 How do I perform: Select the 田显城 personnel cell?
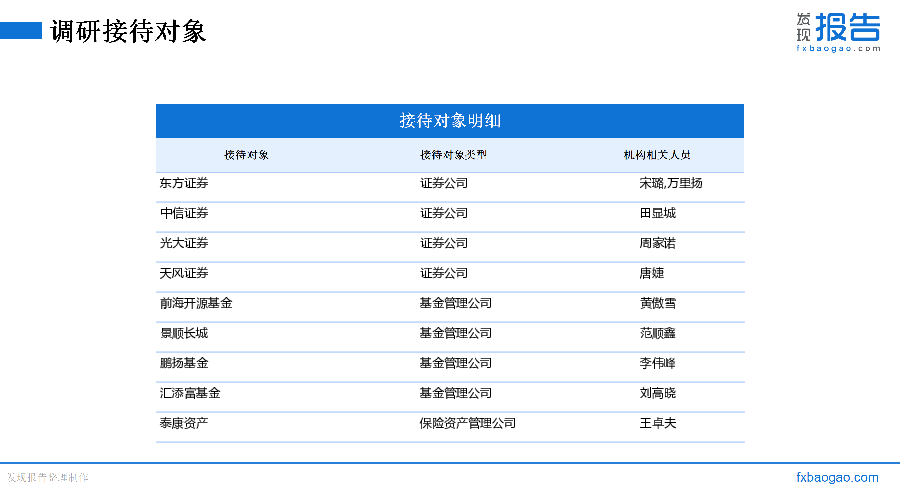(x=658, y=213)
